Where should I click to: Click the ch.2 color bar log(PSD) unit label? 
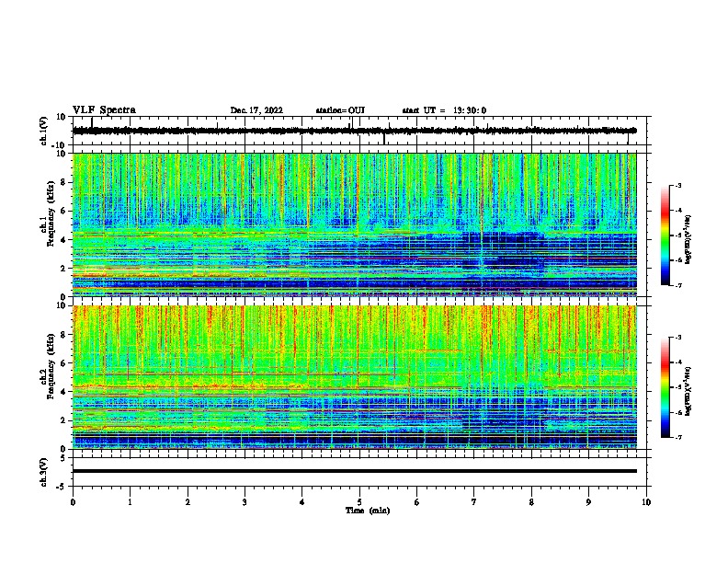click(x=688, y=391)
